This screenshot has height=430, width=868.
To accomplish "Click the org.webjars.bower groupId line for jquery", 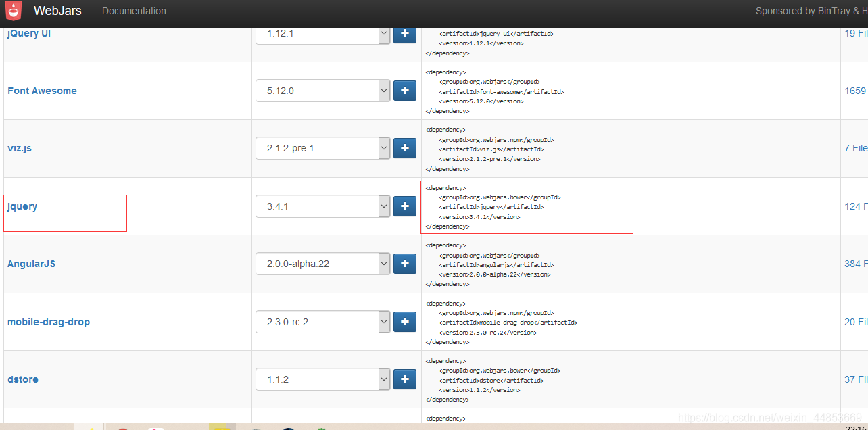I will click(500, 197).
